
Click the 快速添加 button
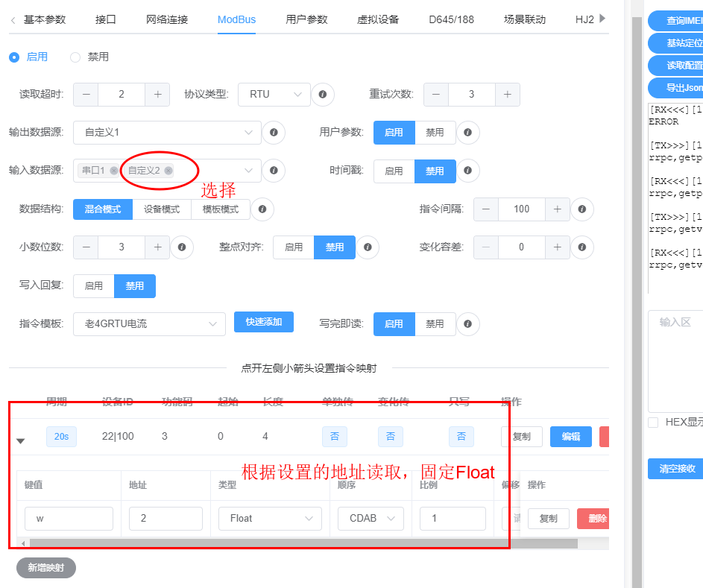click(263, 322)
